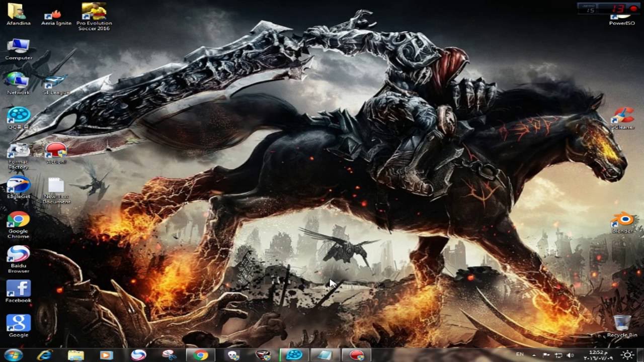The width and height of the screenshot is (644, 362).
Task: Open the Recycle Bin
Action: [x=622, y=326]
